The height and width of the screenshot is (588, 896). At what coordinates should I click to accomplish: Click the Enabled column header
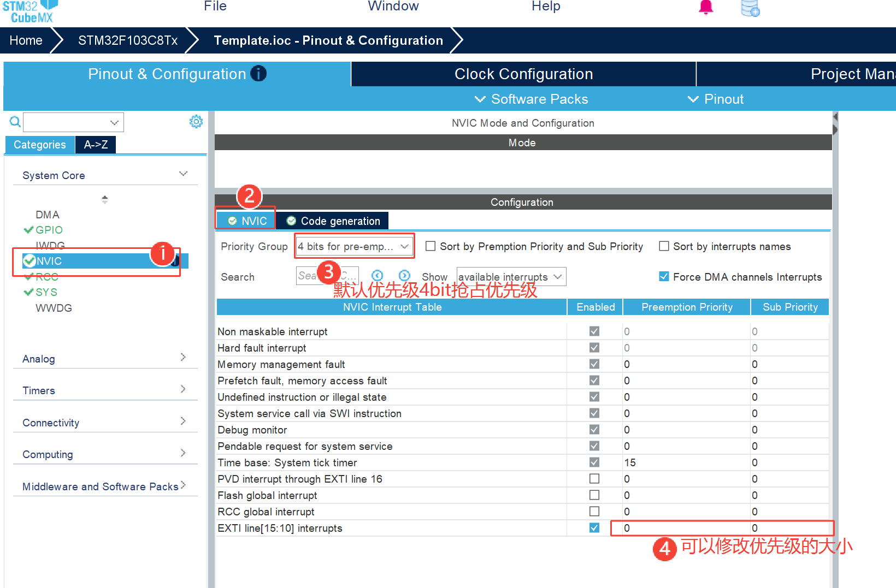coord(596,307)
